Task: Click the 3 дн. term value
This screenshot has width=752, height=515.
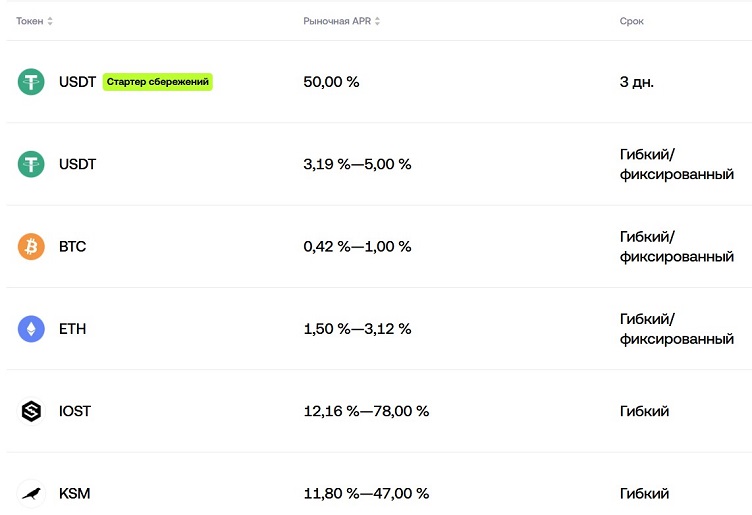Action: (636, 82)
